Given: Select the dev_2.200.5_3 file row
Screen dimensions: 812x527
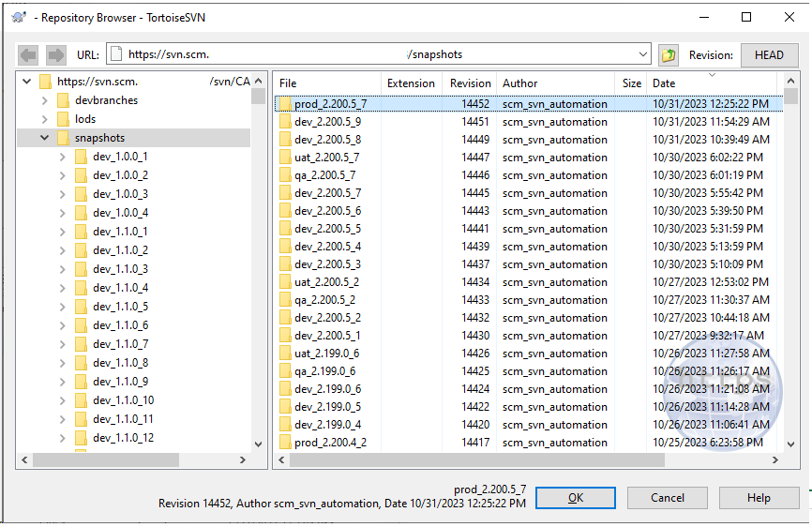Looking at the screenshot, I should 528,264.
